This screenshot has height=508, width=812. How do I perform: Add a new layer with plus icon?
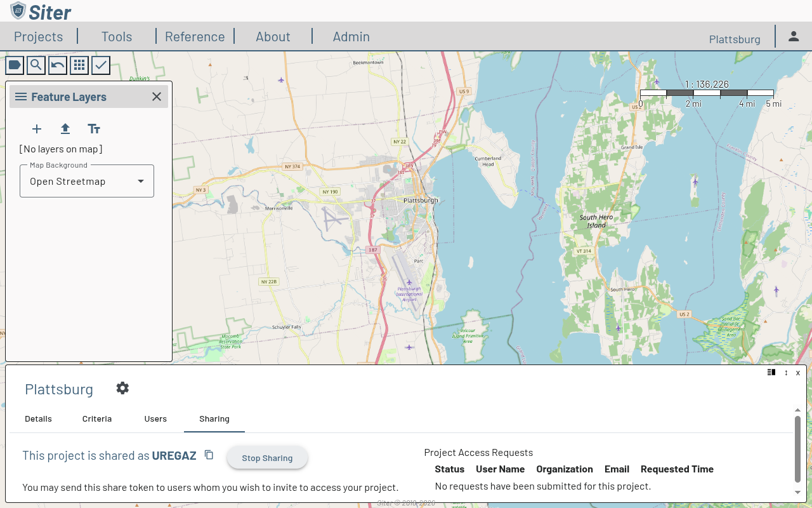click(x=37, y=129)
